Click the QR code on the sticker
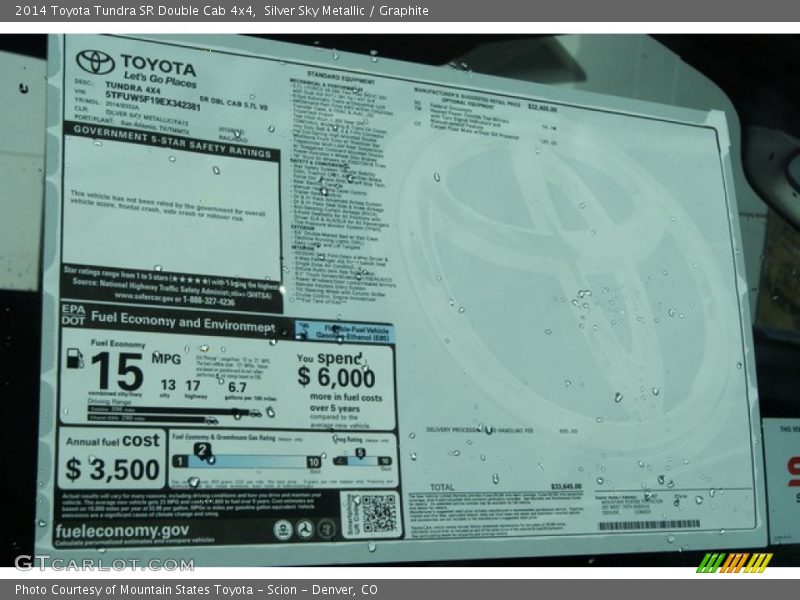Viewport: 800px width, 600px height. [x=379, y=513]
